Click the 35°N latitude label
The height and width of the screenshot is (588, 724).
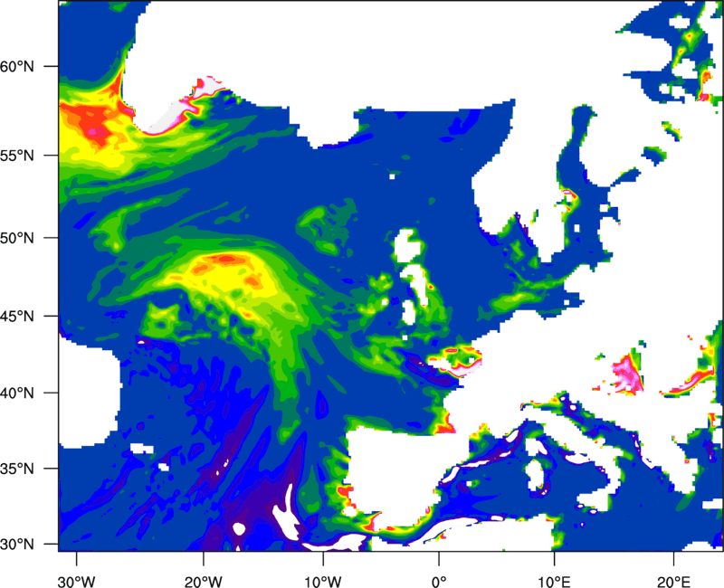click(x=17, y=469)
